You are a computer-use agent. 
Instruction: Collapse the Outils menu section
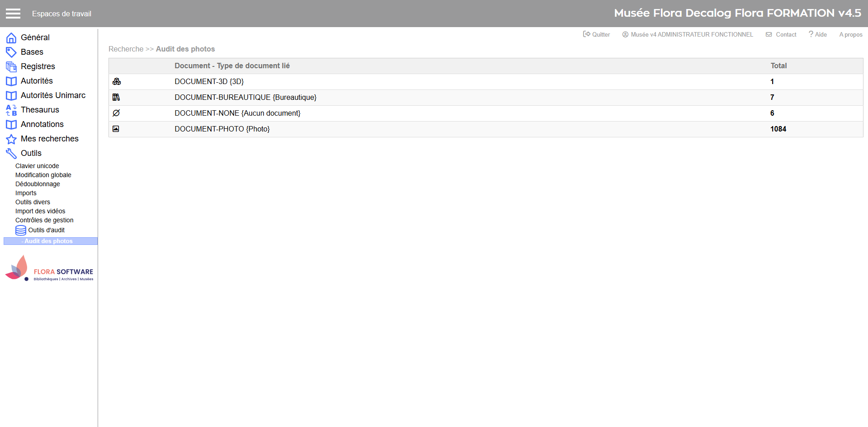pyautogui.click(x=31, y=153)
